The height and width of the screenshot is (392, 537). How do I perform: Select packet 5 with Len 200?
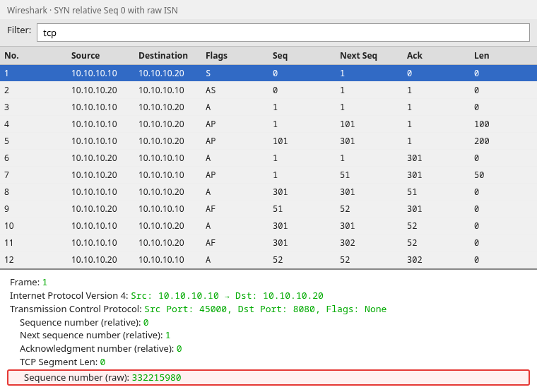click(x=268, y=141)
